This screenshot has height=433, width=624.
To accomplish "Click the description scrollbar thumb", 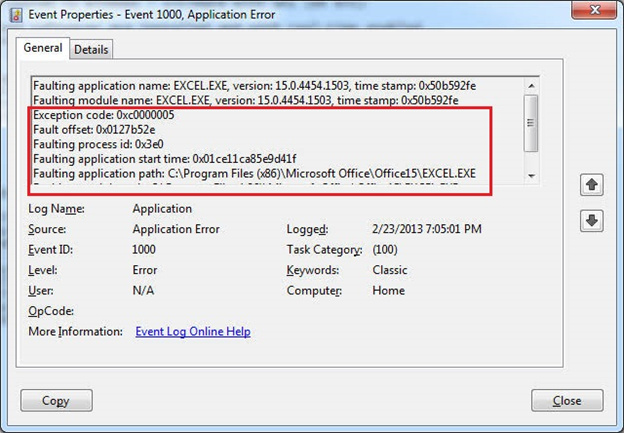I will [531, 123].
